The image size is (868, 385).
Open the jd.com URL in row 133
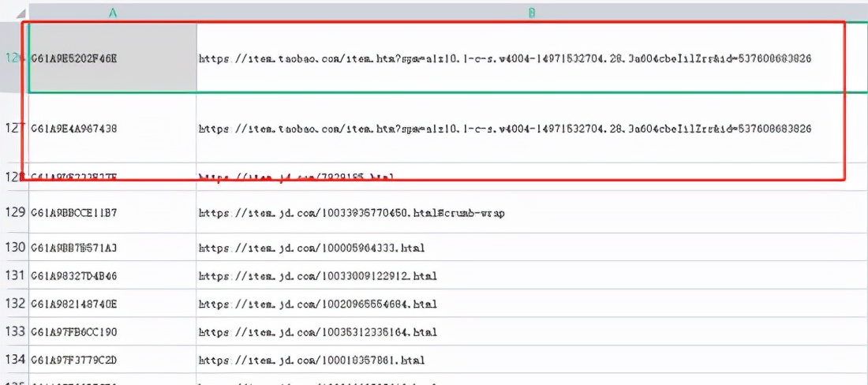(318, 332)
